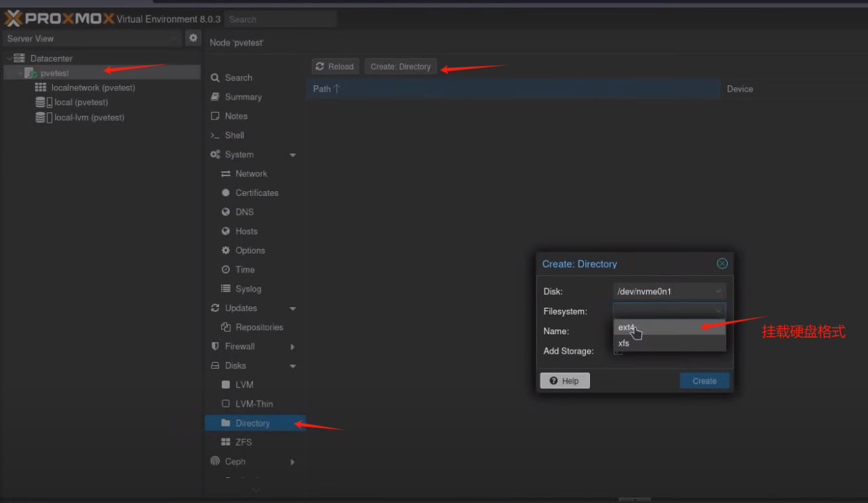
Task: Toggle the Add Storage checkbox
Action: (618, 351)
